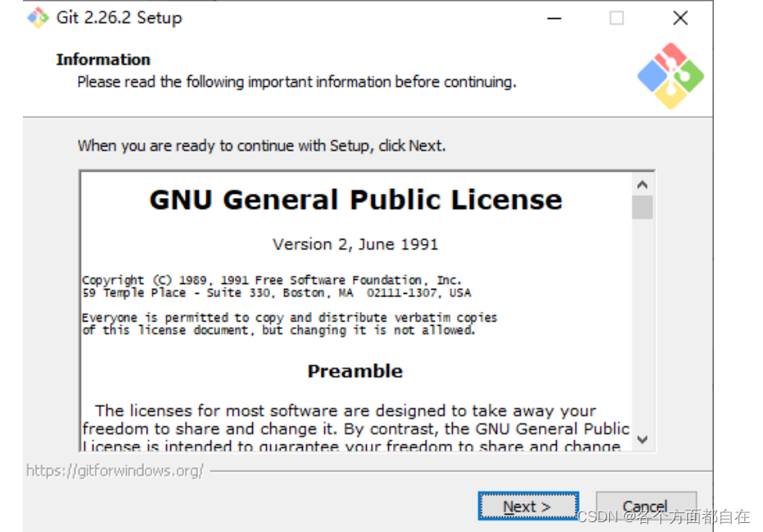
Task: Click the license scrollbar up arrow
Action: tap(643, 185)
